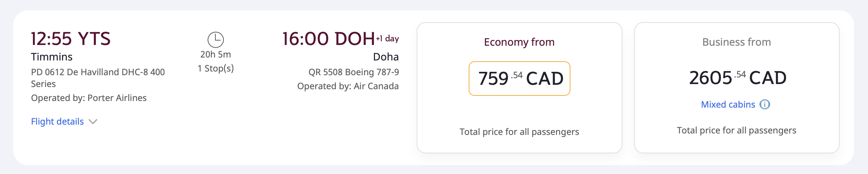
Task: Click Operated by: Air Canada text
Action: (x=348, y=86)
